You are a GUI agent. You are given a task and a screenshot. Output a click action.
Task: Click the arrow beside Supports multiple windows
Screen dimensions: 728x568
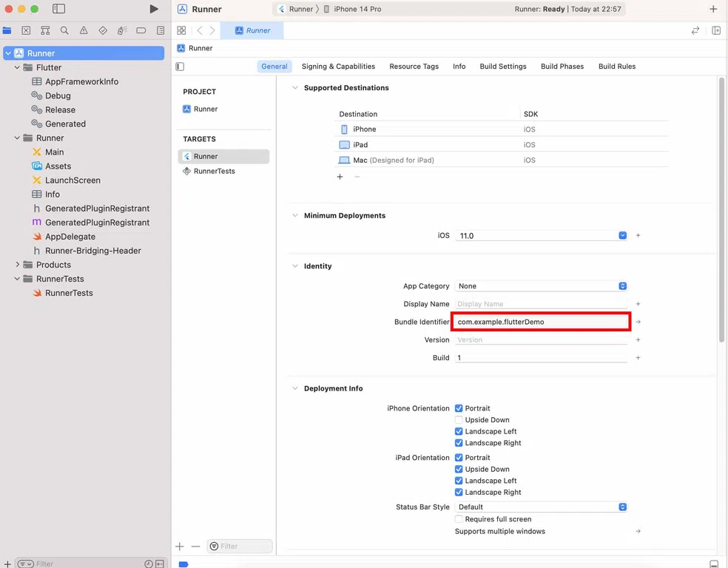[x=638, y=531]
